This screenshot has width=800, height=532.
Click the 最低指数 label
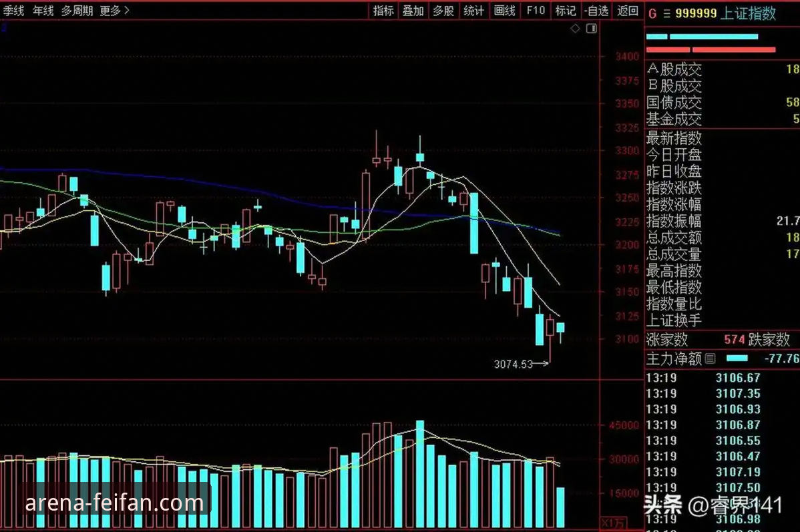674,287
